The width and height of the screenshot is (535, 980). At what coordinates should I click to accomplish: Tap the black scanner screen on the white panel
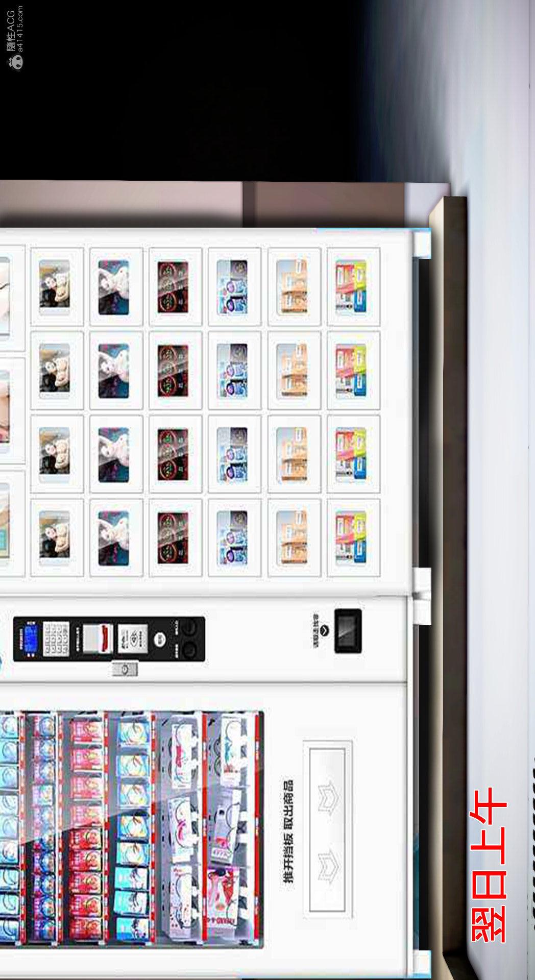pos(348,631)
